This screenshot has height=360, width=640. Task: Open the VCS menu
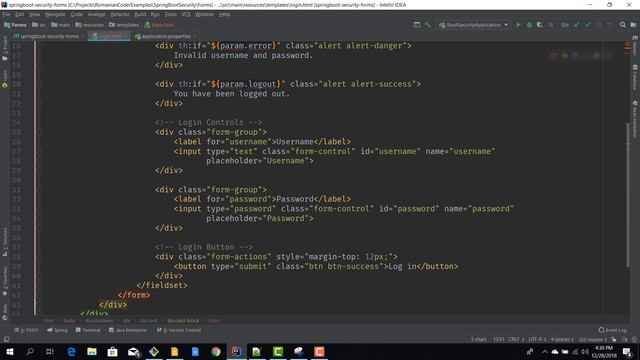click(x=186, y=14)
